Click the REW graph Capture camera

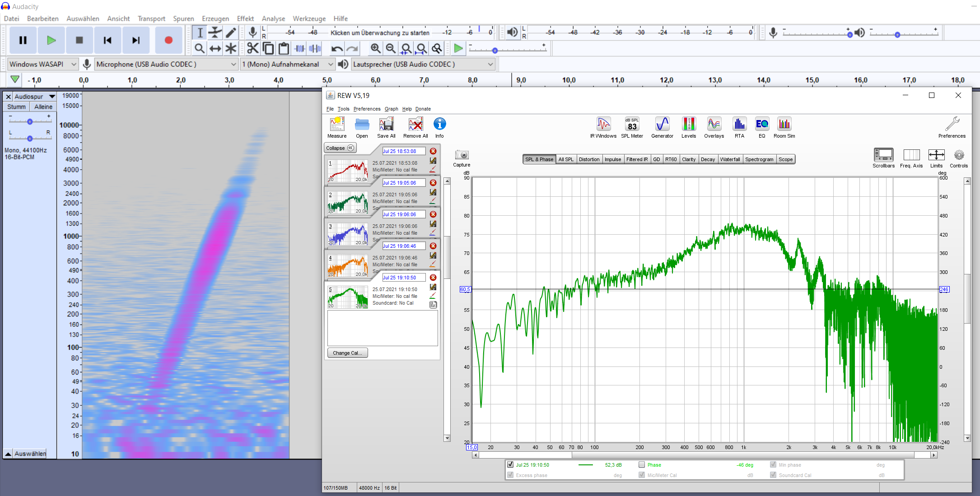(x=462, y=158)
